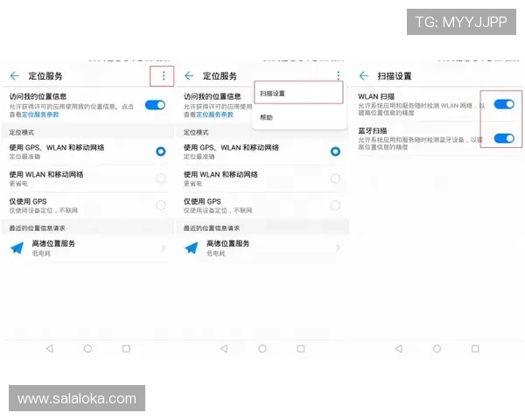Tap back arrow on 扫描设置 screen

tap(364, 76)
